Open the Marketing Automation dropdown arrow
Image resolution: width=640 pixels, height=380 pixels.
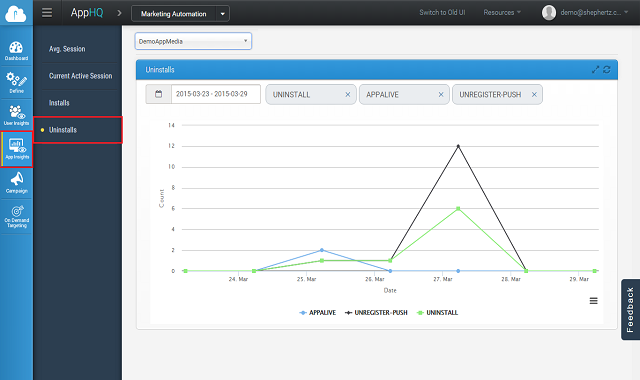(x=222, y=14)
